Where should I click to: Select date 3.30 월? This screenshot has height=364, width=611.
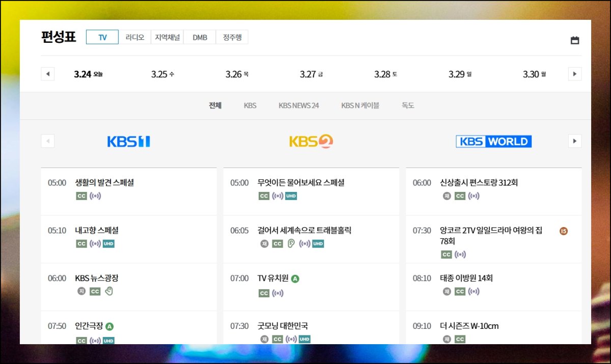click(534, 74)
